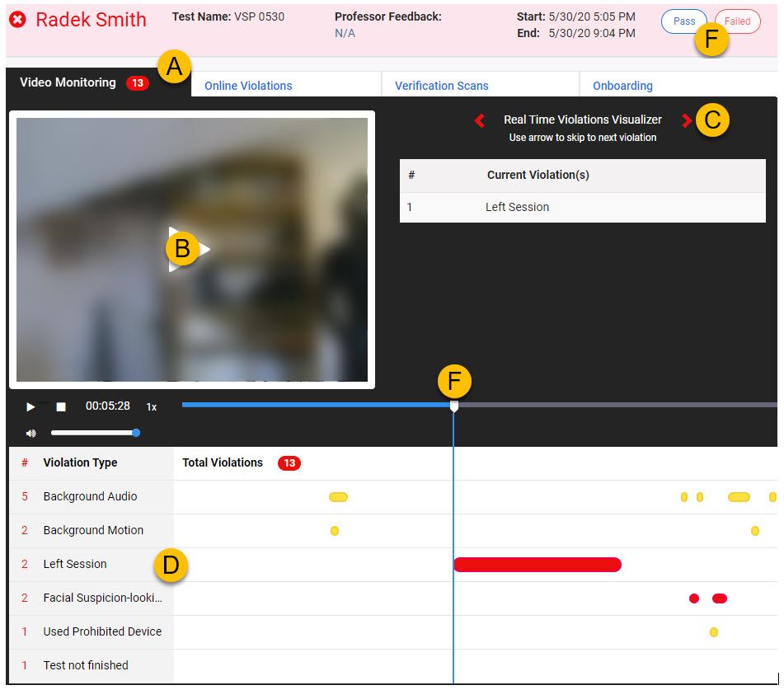Viewport: 784px width, 690px height.
Task: Click the Background Audio violation row label
Action: click(90, 496)
